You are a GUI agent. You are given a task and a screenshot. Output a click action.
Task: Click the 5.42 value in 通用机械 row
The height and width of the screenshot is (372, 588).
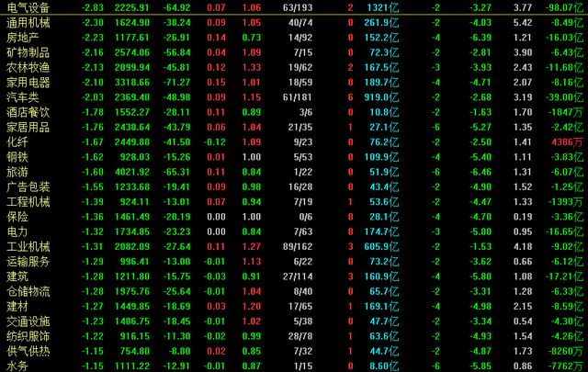pos(523,23)
